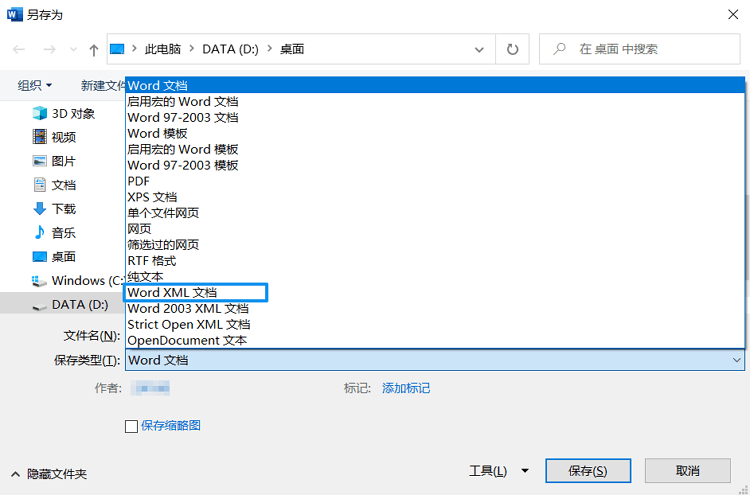The image size is (750, 495).
Task: Pick 纯文本 in the type list
Action: 145,277
